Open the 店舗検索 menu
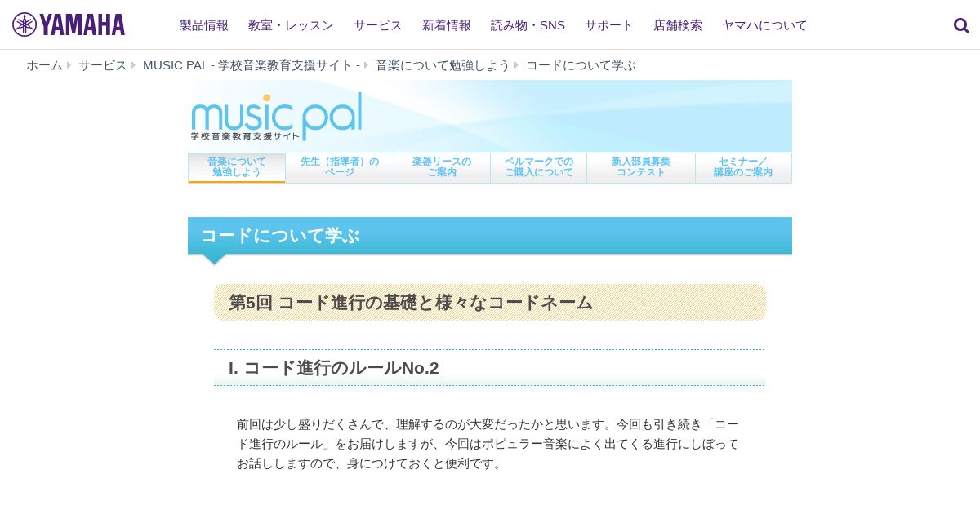This screenshot has width=980, height=514. pyautogui.click(x=678, y=25)
